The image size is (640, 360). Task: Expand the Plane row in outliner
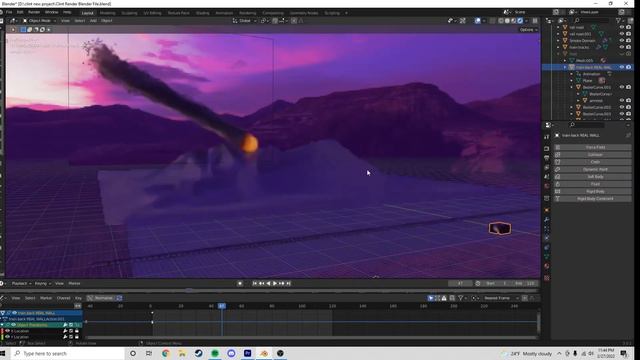tap(571, 80)
